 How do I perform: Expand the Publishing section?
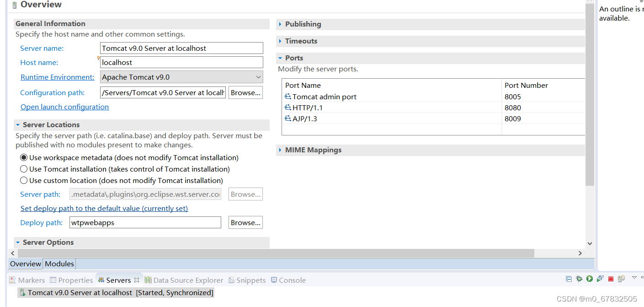280,24
